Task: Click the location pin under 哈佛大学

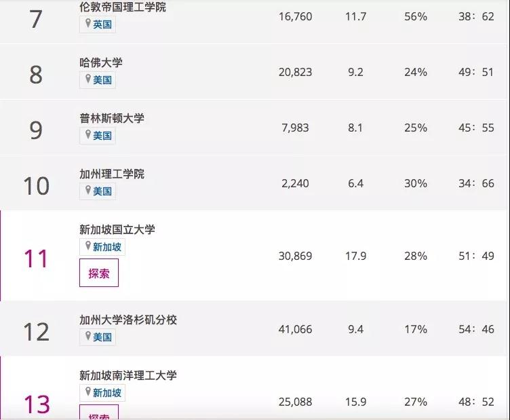Action: (87, 79)
